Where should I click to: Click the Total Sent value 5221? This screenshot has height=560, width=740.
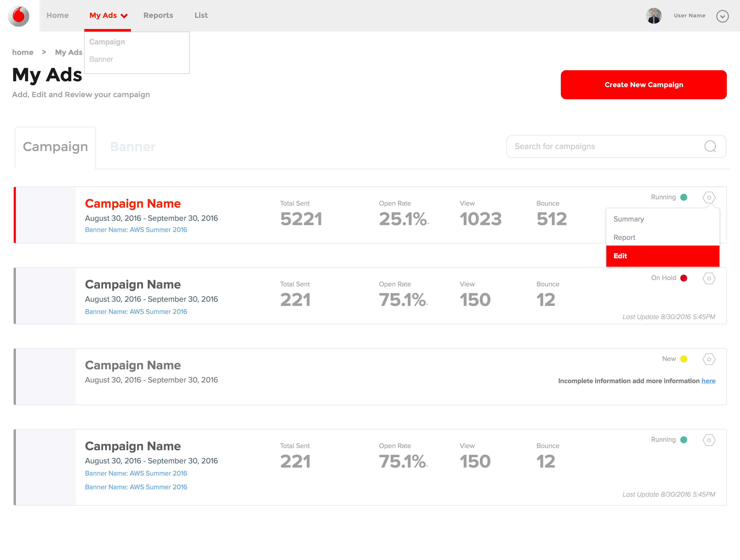pos(301,219)
